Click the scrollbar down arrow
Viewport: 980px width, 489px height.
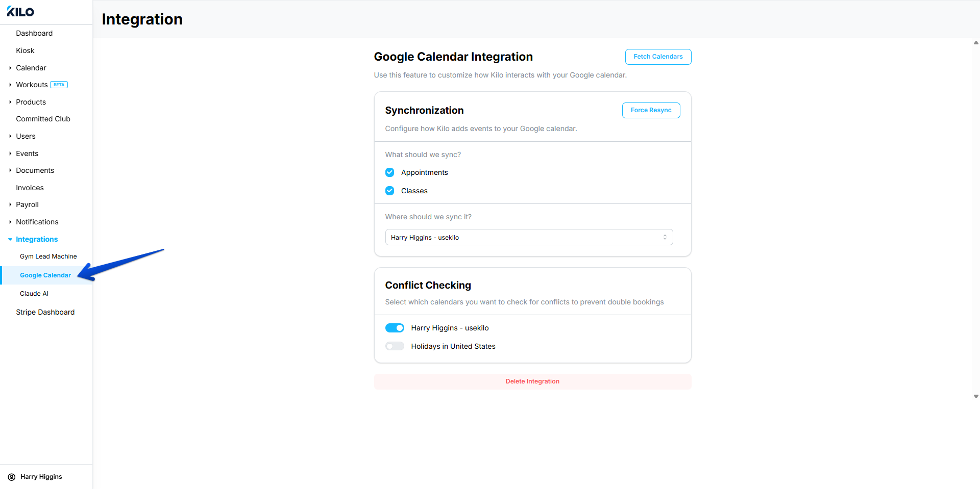click(x=976, y=396)
